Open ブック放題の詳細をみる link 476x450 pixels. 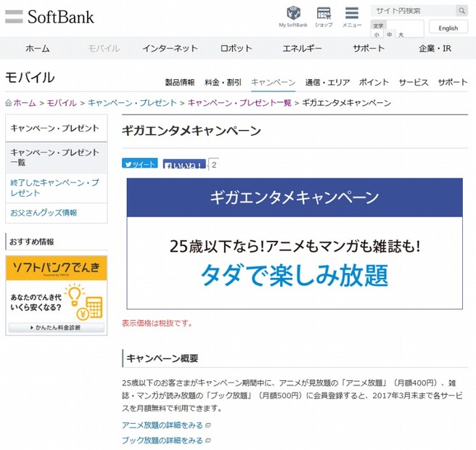[x=163, y=441]
